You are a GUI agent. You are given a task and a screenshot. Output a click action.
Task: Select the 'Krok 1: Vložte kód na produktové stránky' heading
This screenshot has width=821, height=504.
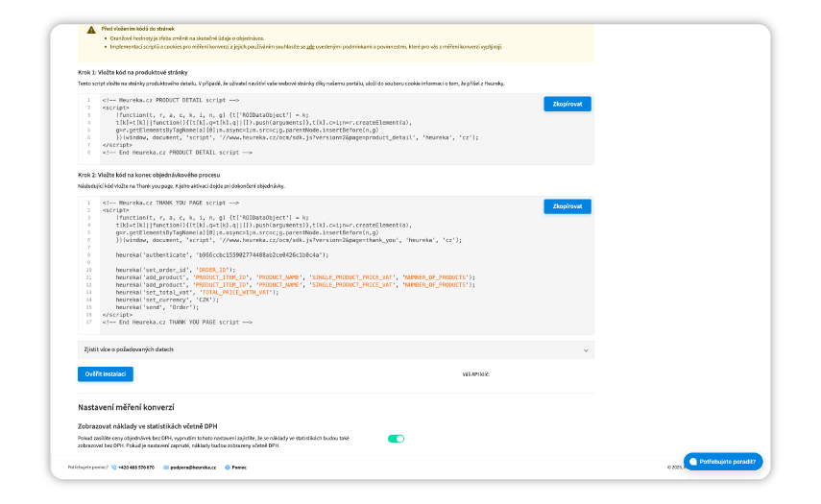click(133, 72)
